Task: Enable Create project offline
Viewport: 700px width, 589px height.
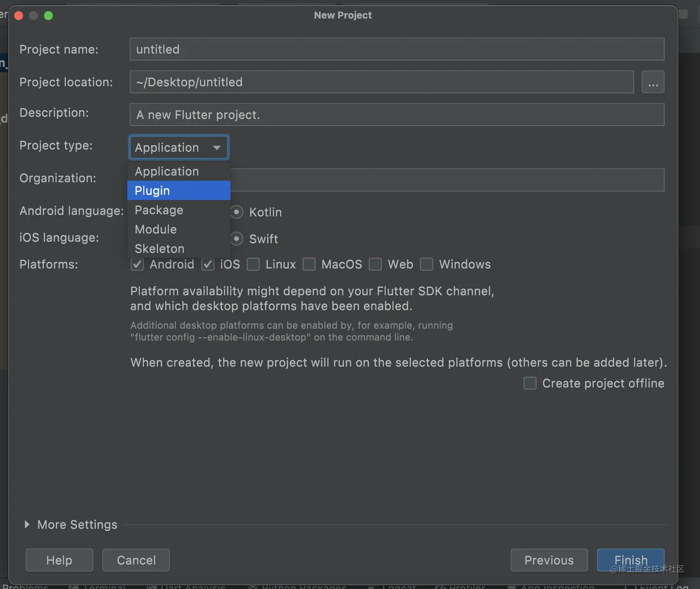Action: coord(530,383)
